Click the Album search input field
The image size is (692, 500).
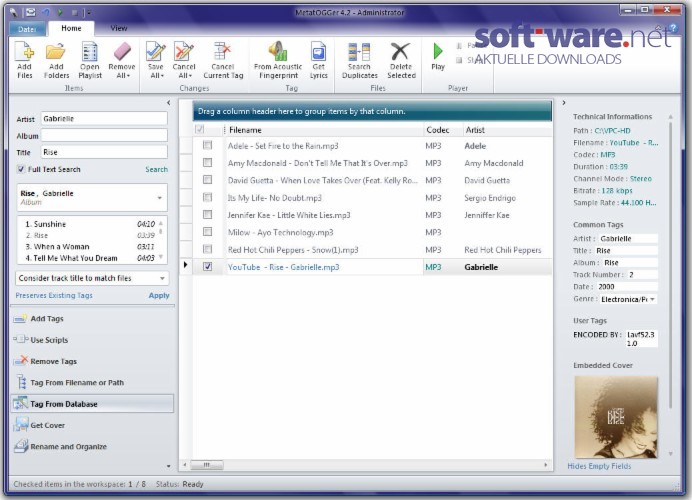tap(104, 135)
